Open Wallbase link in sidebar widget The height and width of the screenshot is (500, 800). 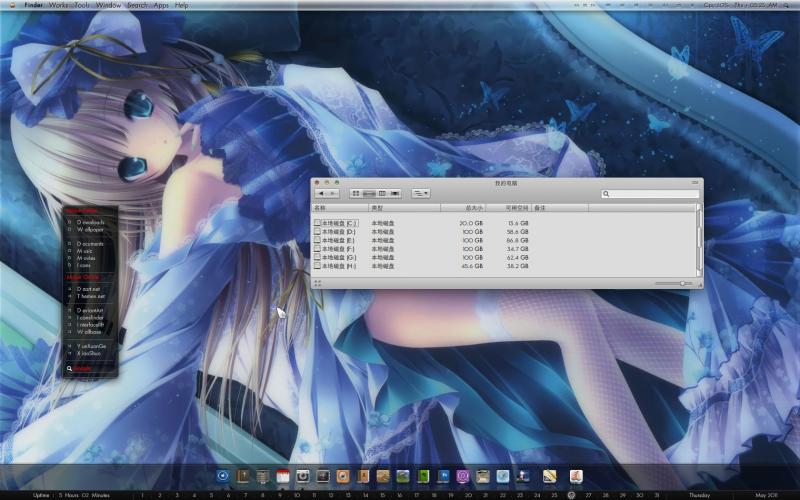tap(89, 332)
